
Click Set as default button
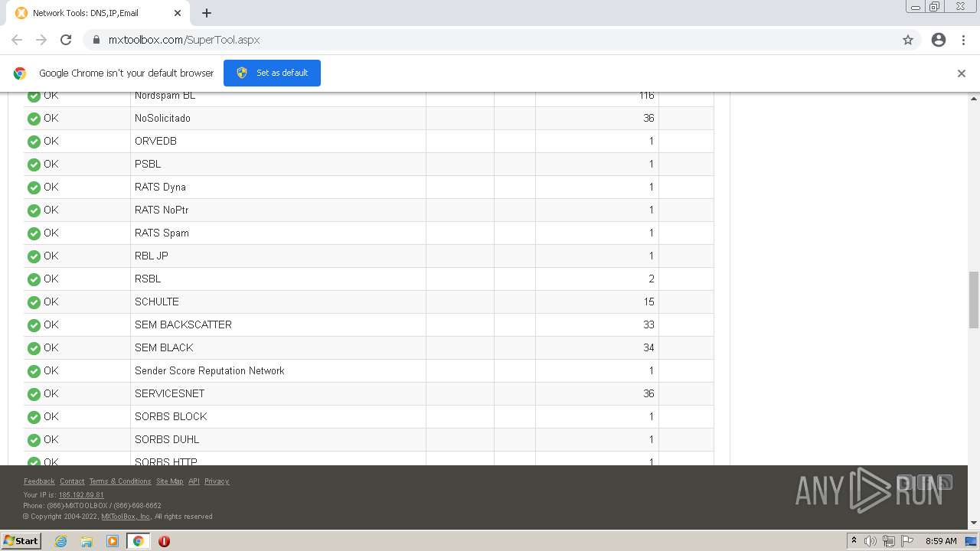coord(272,73)
